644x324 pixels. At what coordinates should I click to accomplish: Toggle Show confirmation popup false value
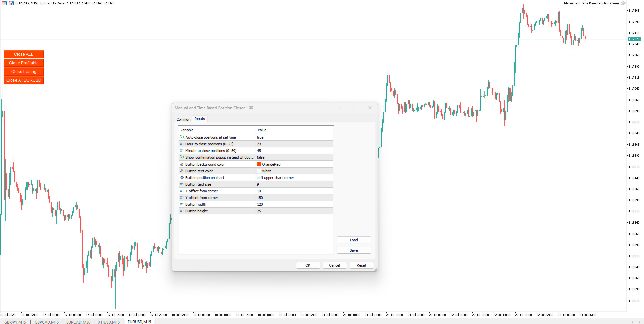tap(294, 157)
